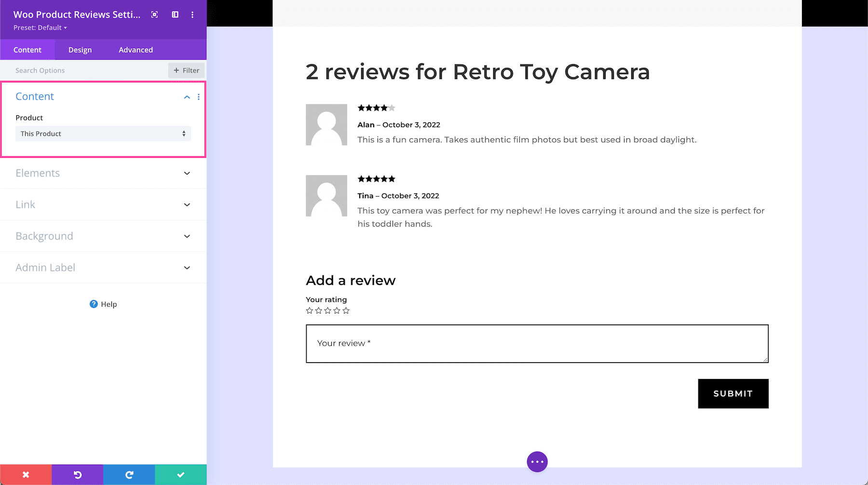
Task: Click the Filter button next to Search Options
Action: click(186, 70)
